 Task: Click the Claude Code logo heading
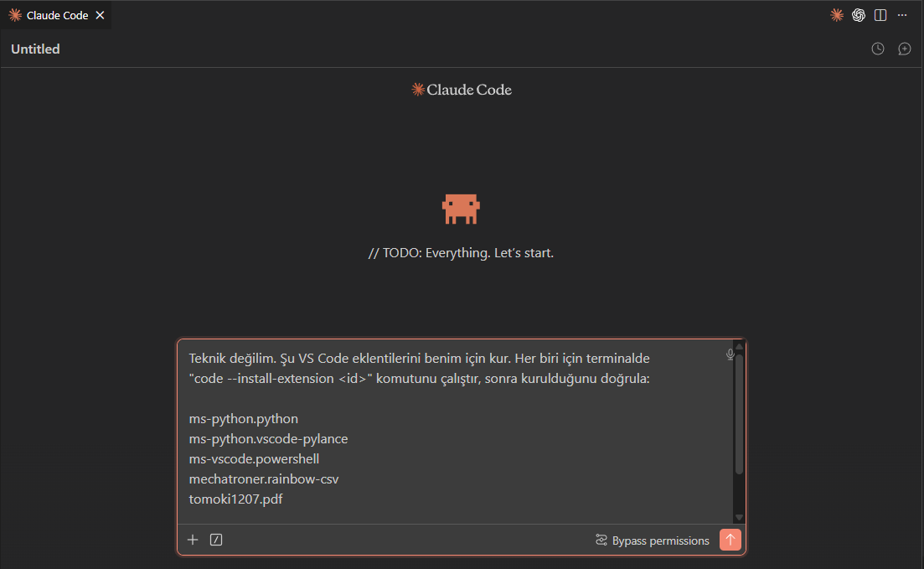coord(462,90)
